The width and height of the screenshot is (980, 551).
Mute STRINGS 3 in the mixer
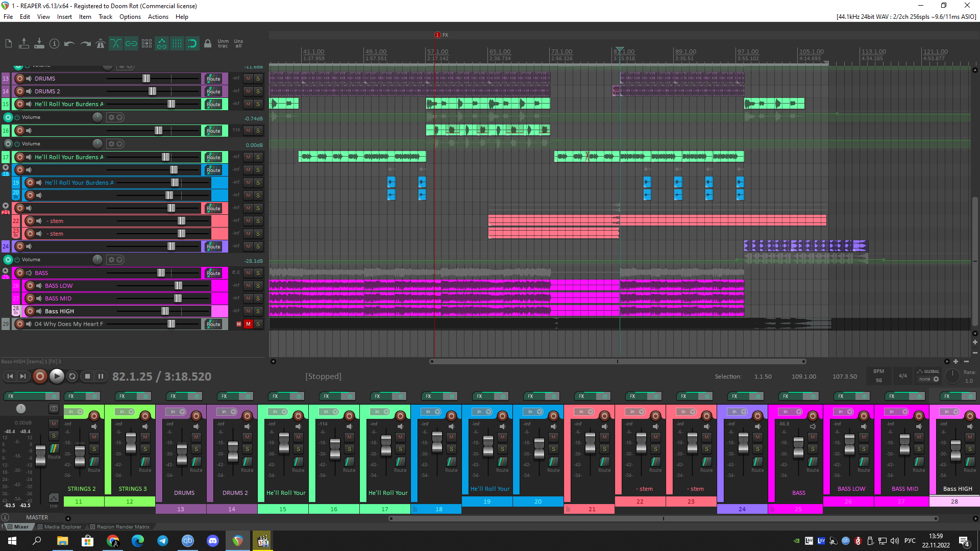pos(145,437)
